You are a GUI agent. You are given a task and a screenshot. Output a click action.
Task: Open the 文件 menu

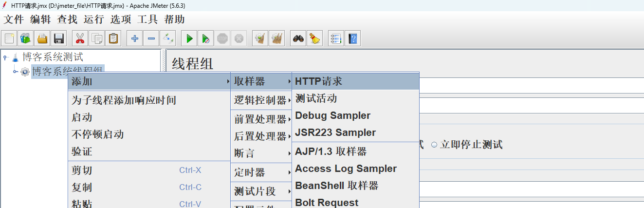14,19
